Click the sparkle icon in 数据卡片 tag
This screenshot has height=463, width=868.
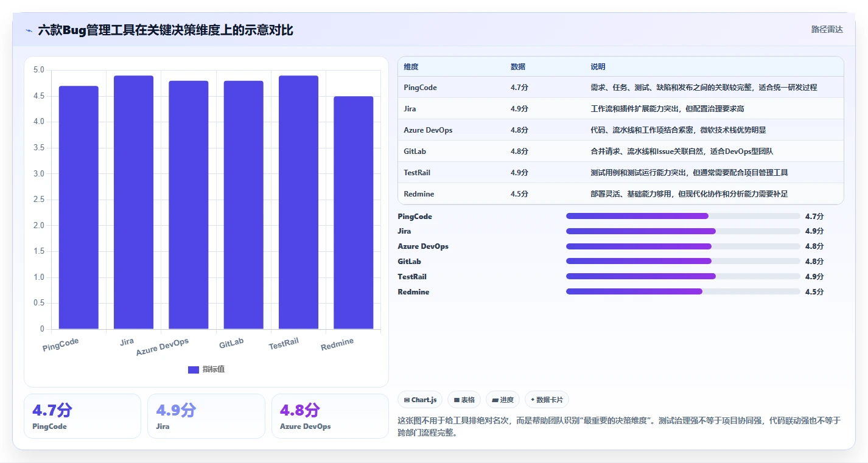533,400
